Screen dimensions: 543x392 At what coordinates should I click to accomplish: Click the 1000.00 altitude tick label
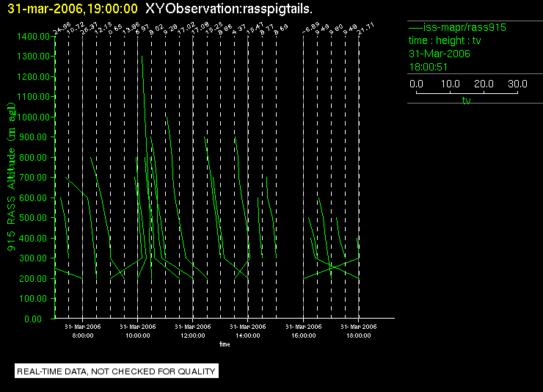pos(33,117)
